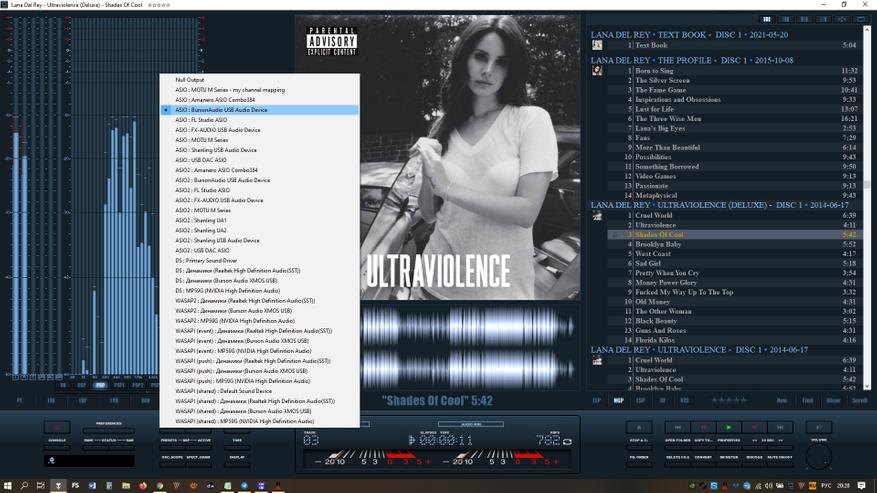This screenshot has height=493, width=877.
Task: Select track 'Text Book' 5:04
Action: click(734, 45)
